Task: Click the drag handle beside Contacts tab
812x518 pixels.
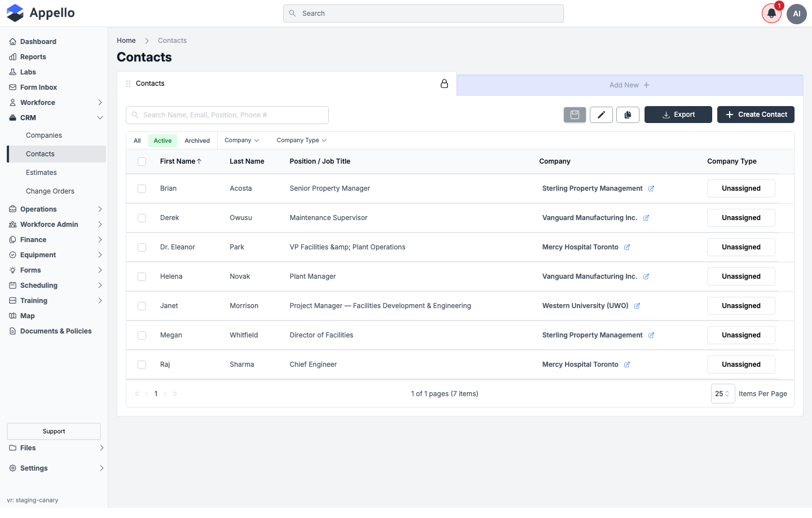Action: tap(128, 84)
